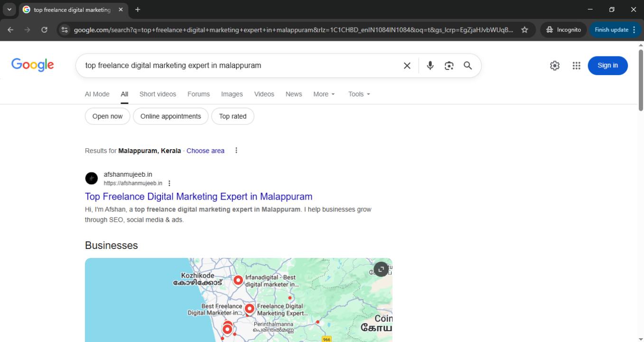Clear the search box text
This screenshot has width=644, height=342.
(x=407, y=66)
